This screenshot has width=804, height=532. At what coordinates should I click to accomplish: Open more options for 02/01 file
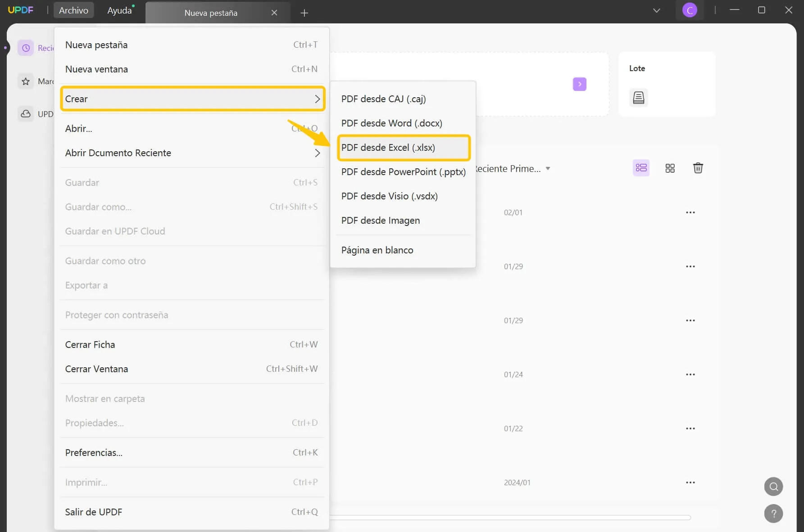click(690, 212)
